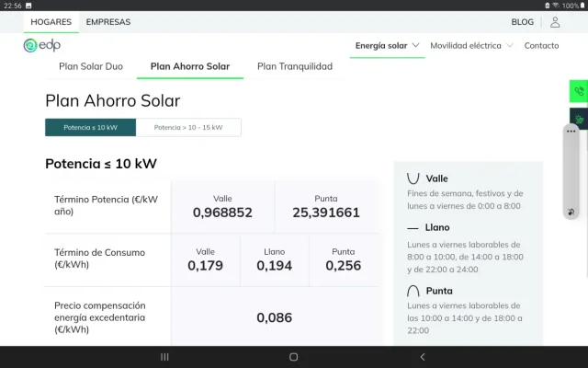Click the Valle curve icon in legend
The height and width of the screenshot is (368, 588).
(413, 178)
